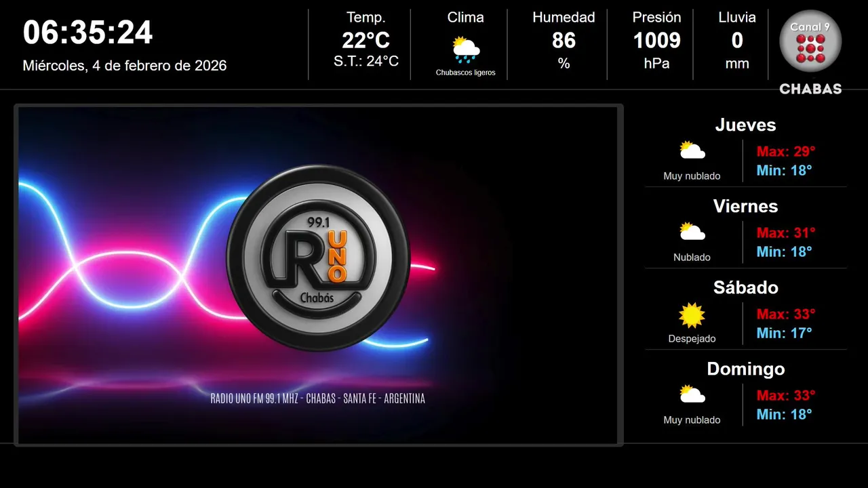Viewport: 868px width, 488px height.
Task: Select the pressure value 1009
Action: point(656,41)
